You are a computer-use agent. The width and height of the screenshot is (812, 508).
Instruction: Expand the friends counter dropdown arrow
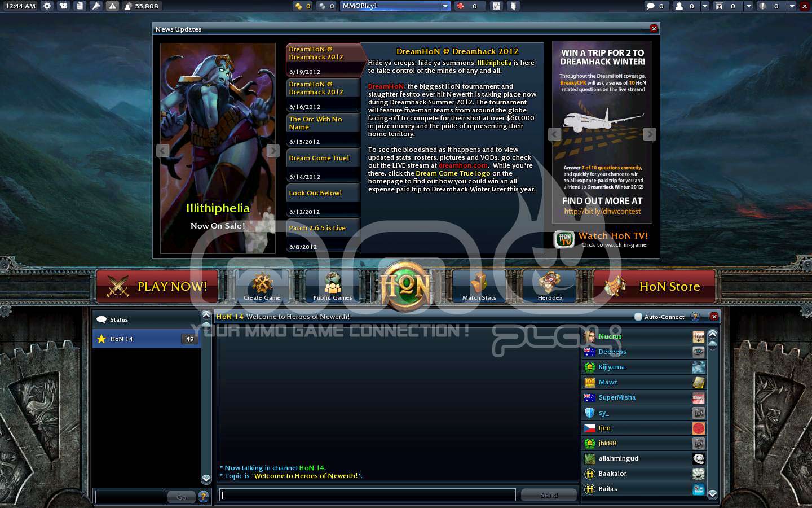[x=705, y=6]
